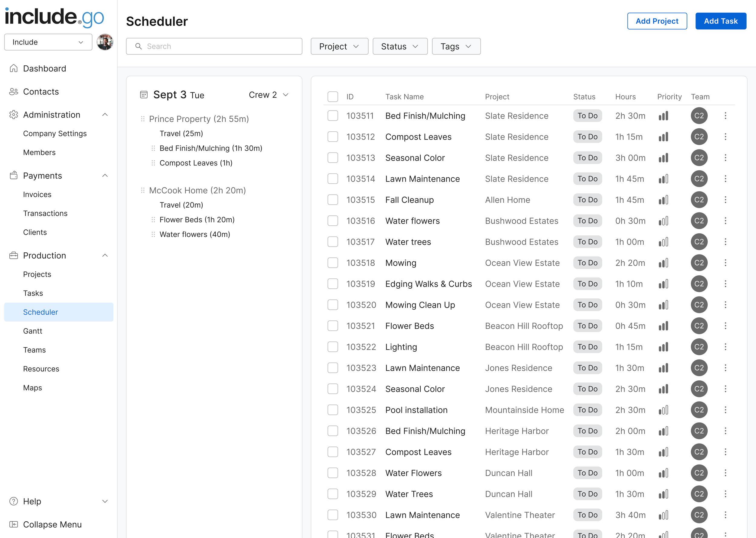This screenshot has height=538, width=756.
Task: Collapse the Payments sidebar section
Action: point(105,176)
